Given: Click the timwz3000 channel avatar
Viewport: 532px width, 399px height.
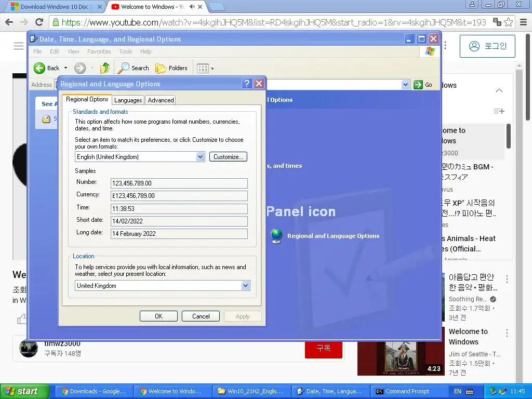Looking at the screenshot, I should click(29, 348).
